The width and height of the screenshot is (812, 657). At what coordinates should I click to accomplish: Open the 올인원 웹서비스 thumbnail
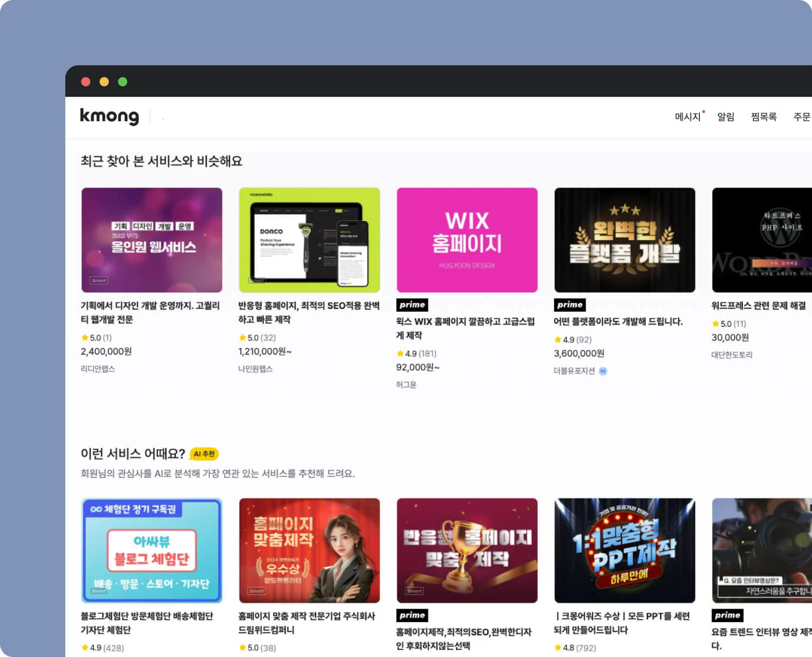[152, 240]
